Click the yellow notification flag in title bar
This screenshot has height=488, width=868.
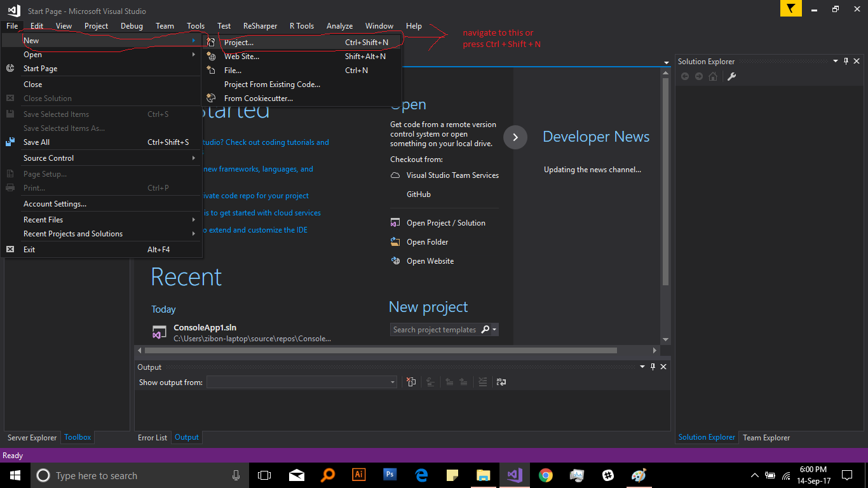click(x=790, y=8)
